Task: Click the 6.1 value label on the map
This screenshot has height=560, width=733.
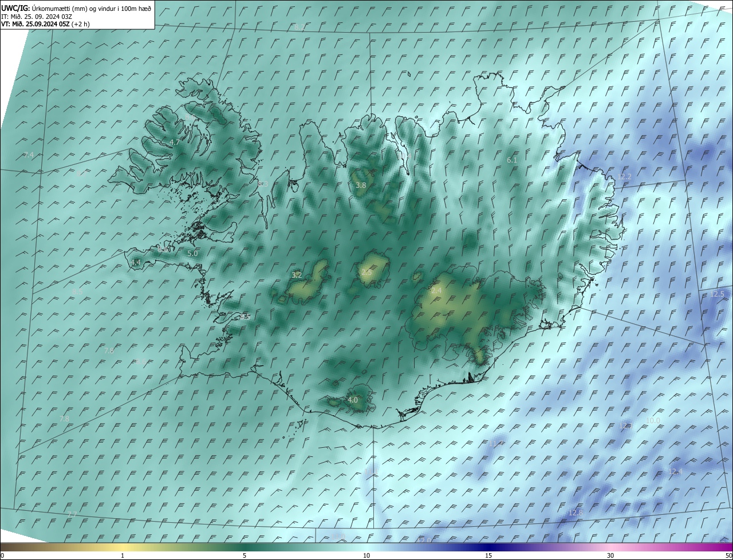Action: tap(512, 160)
